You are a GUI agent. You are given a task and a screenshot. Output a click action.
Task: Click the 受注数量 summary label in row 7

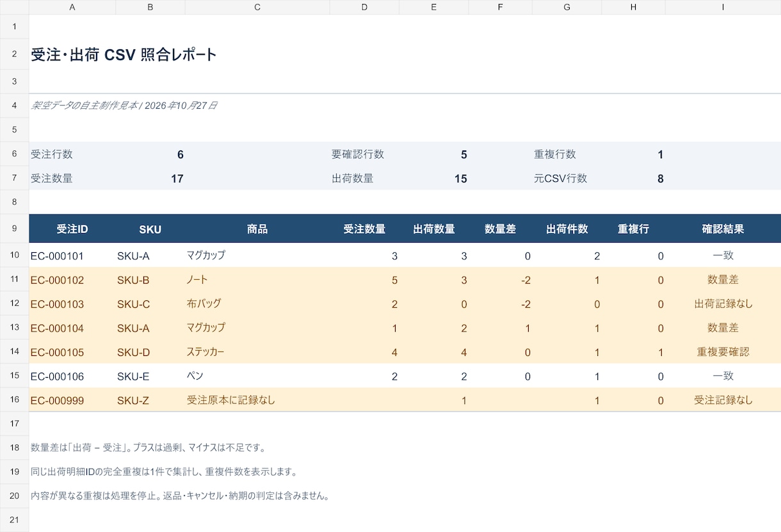(x=52, y=179)
